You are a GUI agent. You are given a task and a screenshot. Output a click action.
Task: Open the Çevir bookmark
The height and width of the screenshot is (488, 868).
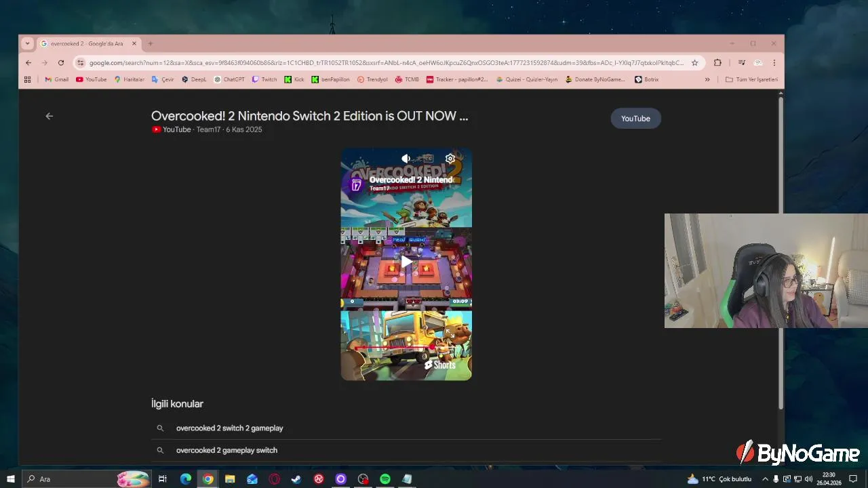[x=163, y=79]
